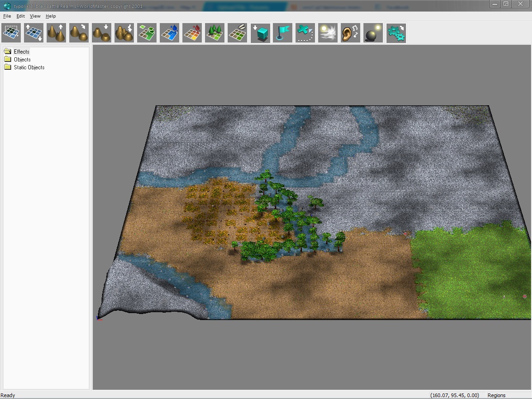The height and width of the screenshot is (399, 532).
Task: Choose the crops grid tool with seeds
Action: pos(237,33)
